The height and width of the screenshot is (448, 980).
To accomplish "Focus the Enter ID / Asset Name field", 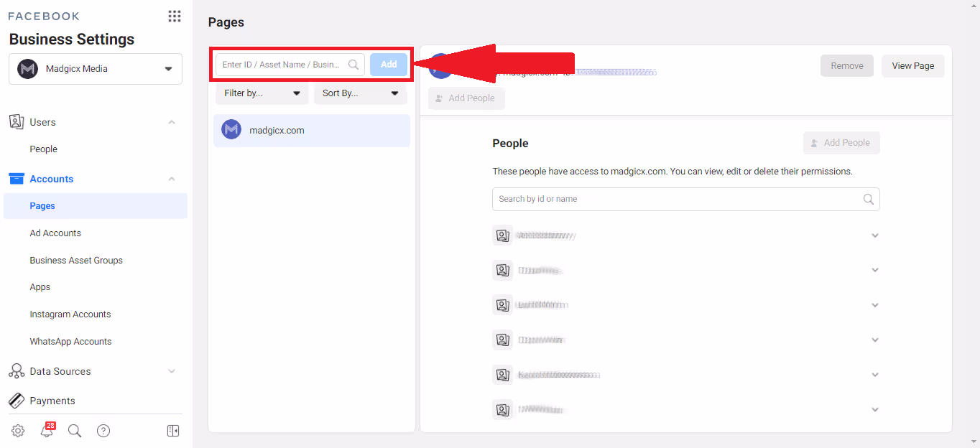I will [x=290, y=65].
